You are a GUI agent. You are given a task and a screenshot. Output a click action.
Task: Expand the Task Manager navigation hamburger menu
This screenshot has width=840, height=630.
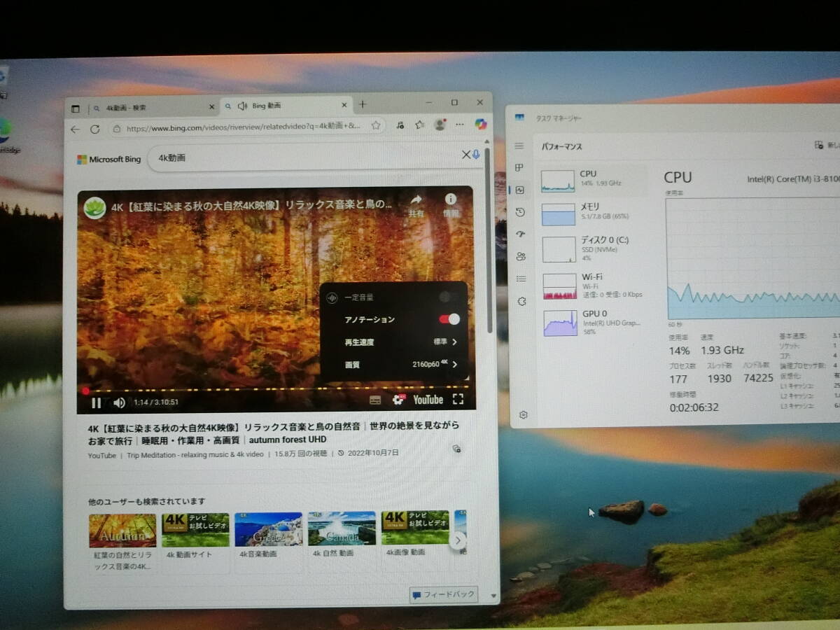click(x=519, y=146)
